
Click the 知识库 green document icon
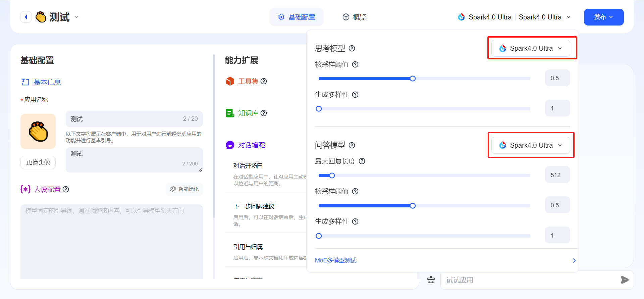click(x=230, y=113)
